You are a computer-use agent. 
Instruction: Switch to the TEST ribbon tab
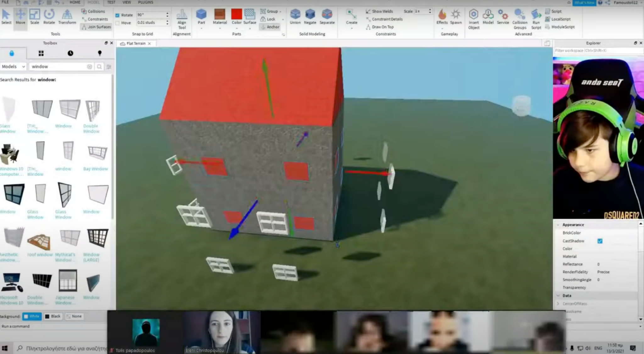[x=111, y=2]
